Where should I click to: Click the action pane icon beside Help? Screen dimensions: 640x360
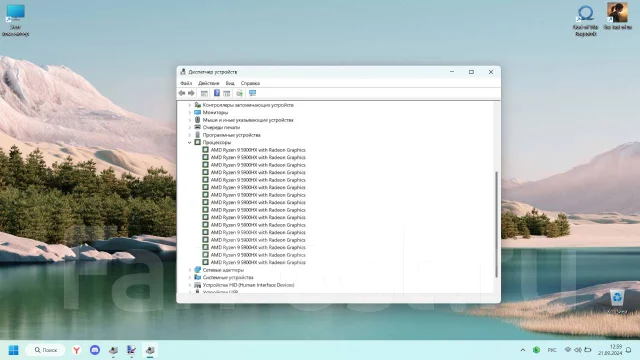(227, 93)
